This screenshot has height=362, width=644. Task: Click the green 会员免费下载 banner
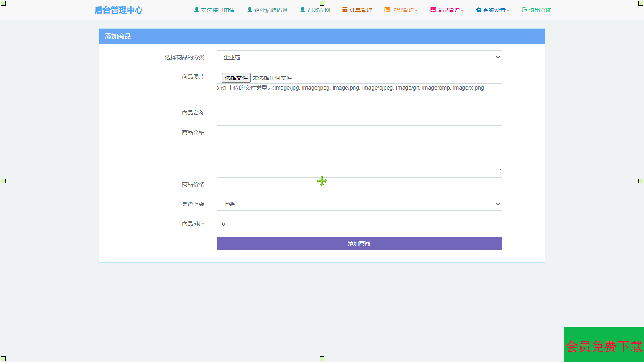603,345
